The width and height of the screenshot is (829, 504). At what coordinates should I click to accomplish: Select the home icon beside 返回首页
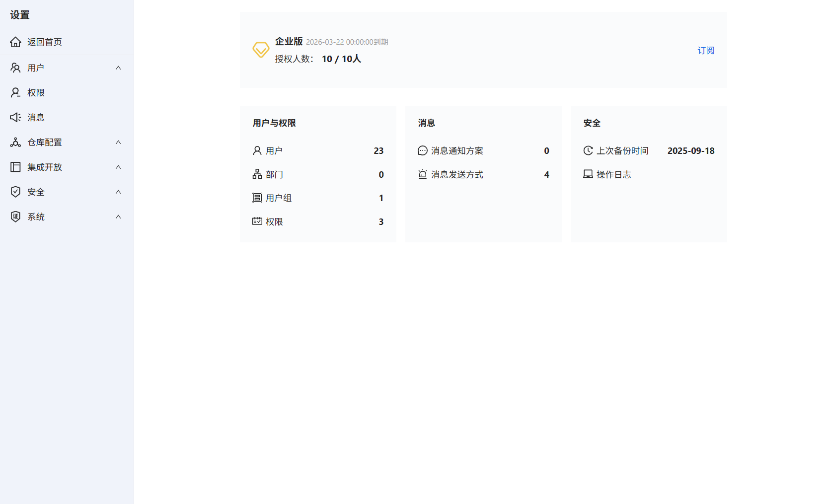pos(15,42)
